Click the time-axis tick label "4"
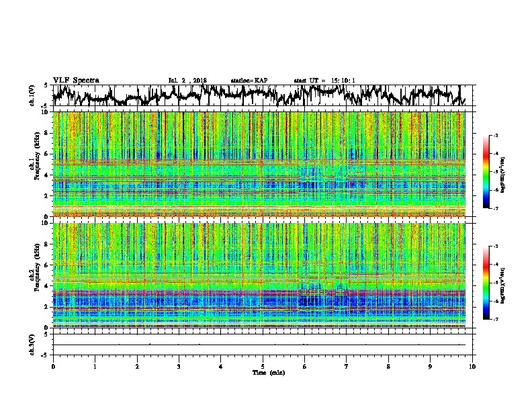Viewport: 532px width, 411px height. [x=221, y=367]
